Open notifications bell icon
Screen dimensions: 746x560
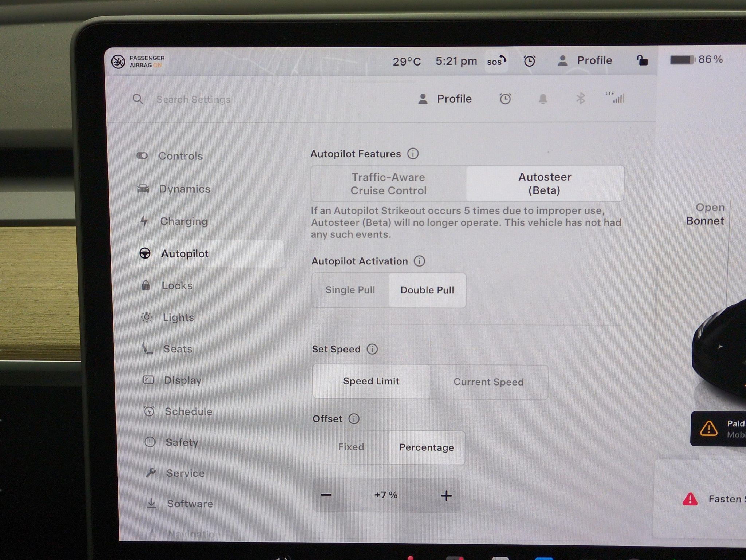(543, 99)
